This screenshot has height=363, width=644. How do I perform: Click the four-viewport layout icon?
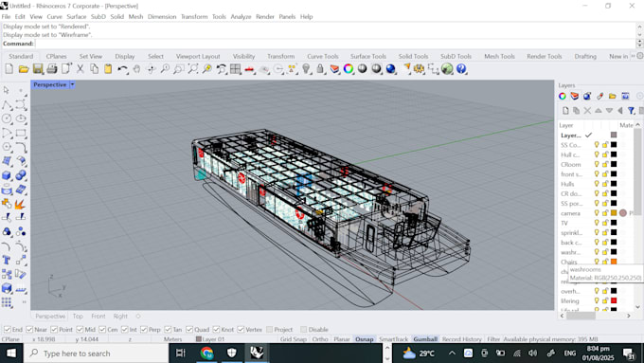click(x=235, y=69)
